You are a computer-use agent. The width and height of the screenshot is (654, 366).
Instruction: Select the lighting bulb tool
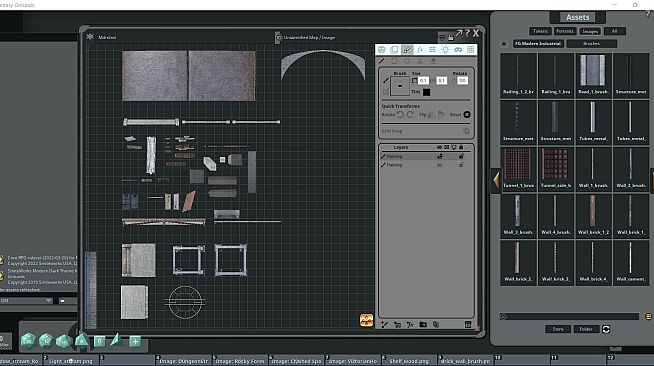coord(445,50)
